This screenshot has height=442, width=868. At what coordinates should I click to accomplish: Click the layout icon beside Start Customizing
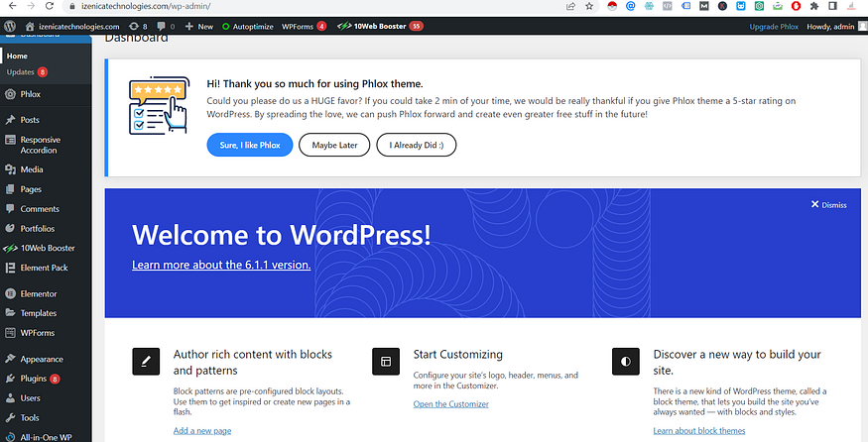point(386,362)
